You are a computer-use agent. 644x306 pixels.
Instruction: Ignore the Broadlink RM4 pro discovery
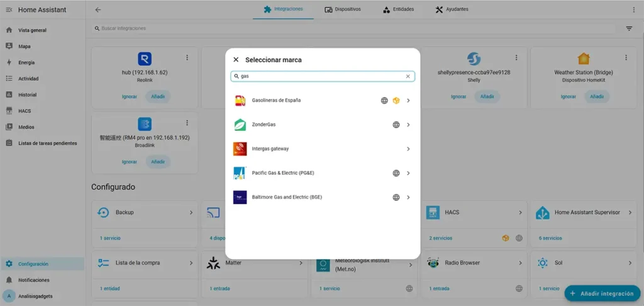[x=130, y=162]
